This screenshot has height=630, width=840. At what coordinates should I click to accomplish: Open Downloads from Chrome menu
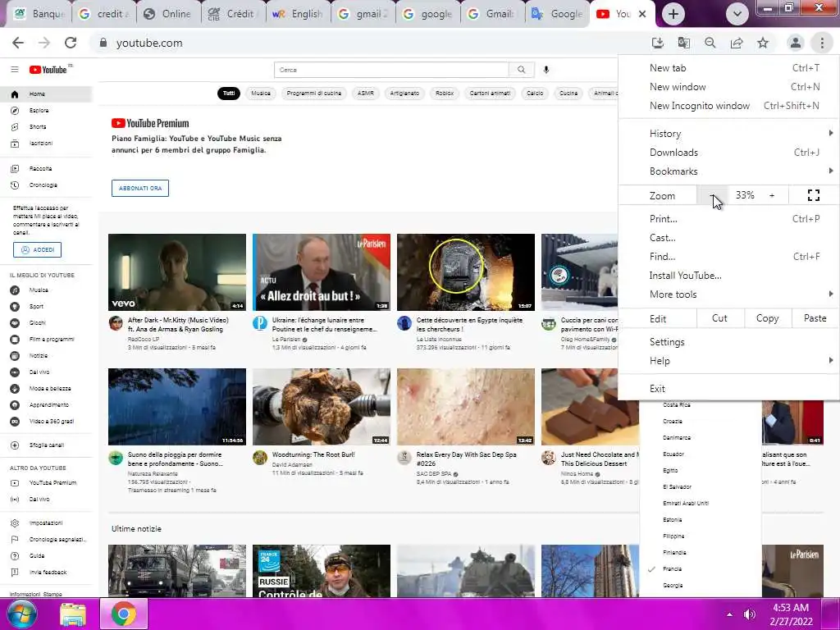click(x=729, y=153)
